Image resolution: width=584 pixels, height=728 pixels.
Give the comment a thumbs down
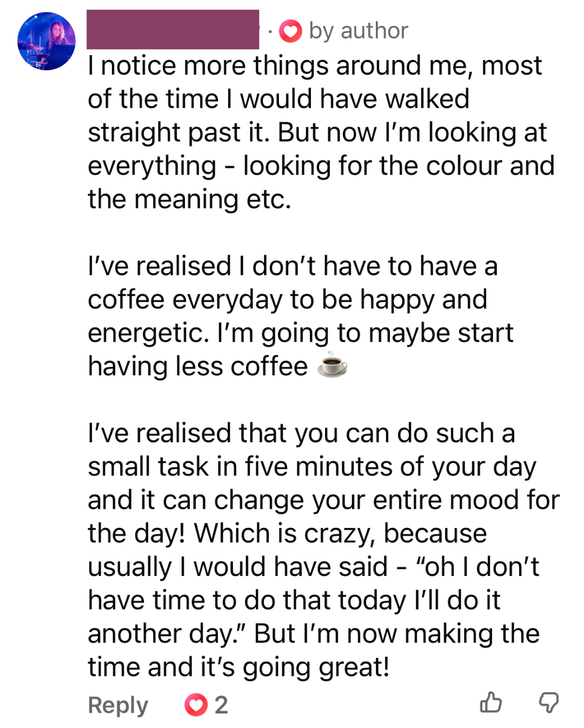[x=549, y=703]
